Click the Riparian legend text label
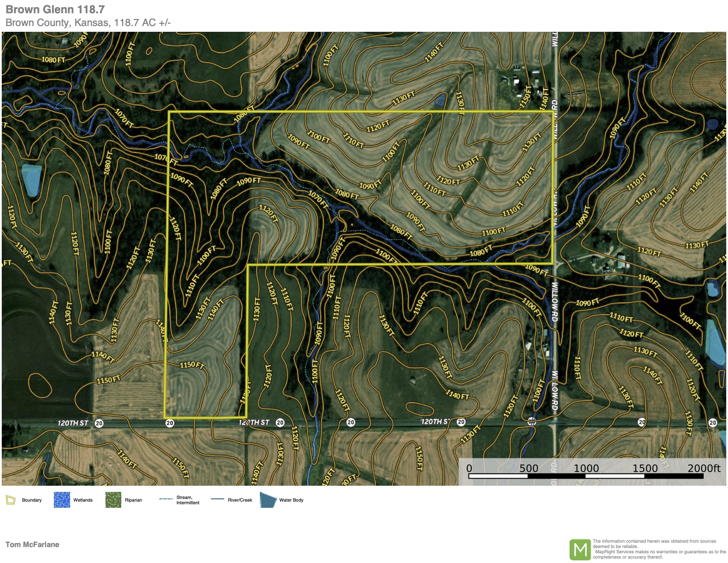The image size is (728, 563). click(x=133, y=500)
